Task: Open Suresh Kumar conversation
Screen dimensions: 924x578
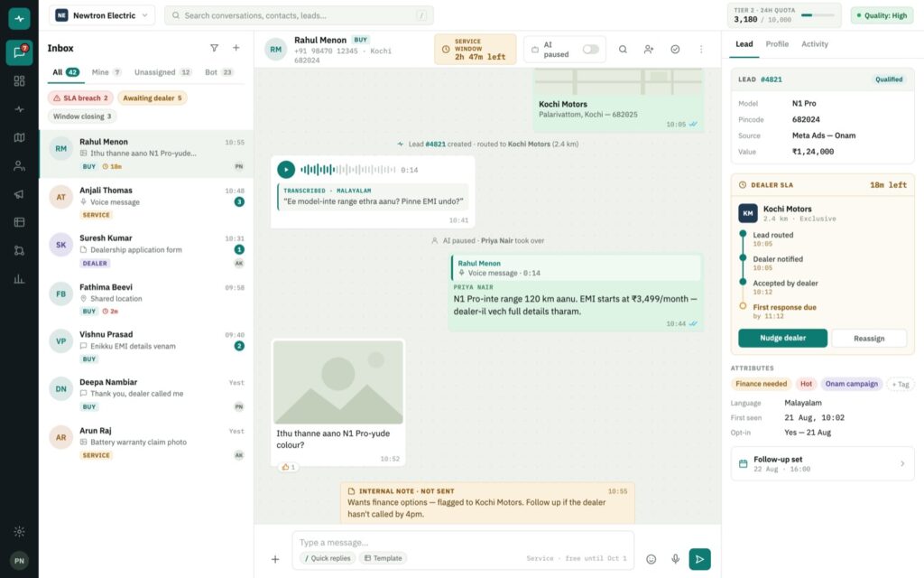Action: 146,250
